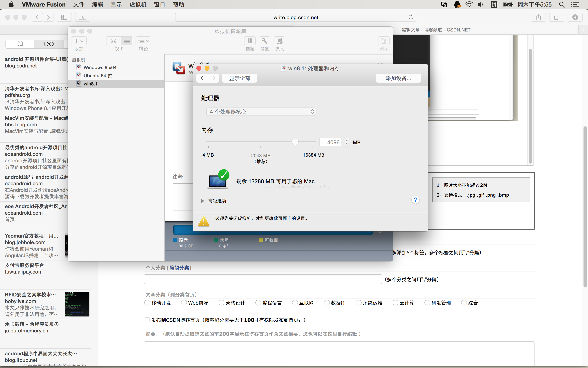
Task: Select the bookmarks book tab in sidebar
Action: [20, 44]
